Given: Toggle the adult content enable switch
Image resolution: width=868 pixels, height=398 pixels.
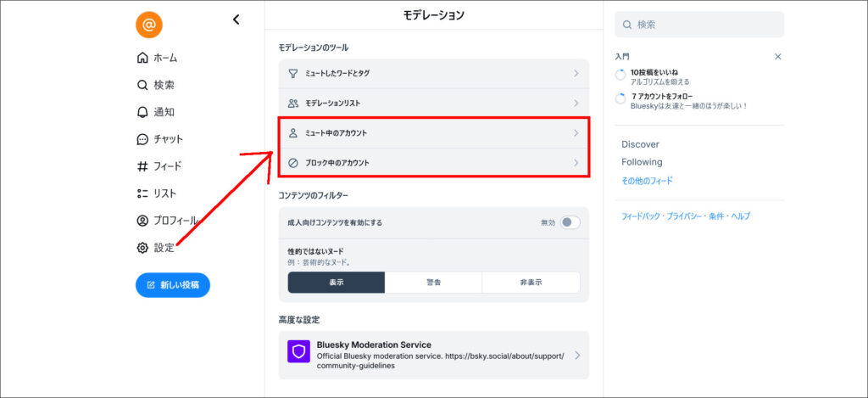Looking at the screenshot, I should 570,222.
